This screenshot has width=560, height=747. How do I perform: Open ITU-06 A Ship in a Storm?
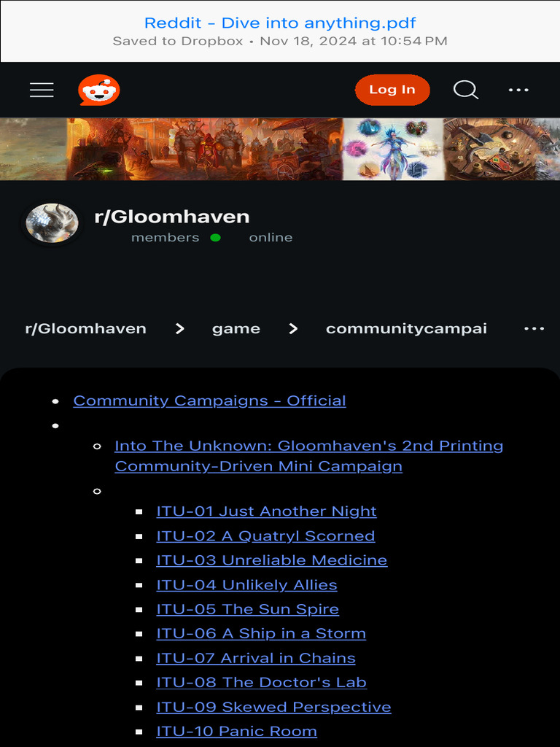(x=261, y=634)
